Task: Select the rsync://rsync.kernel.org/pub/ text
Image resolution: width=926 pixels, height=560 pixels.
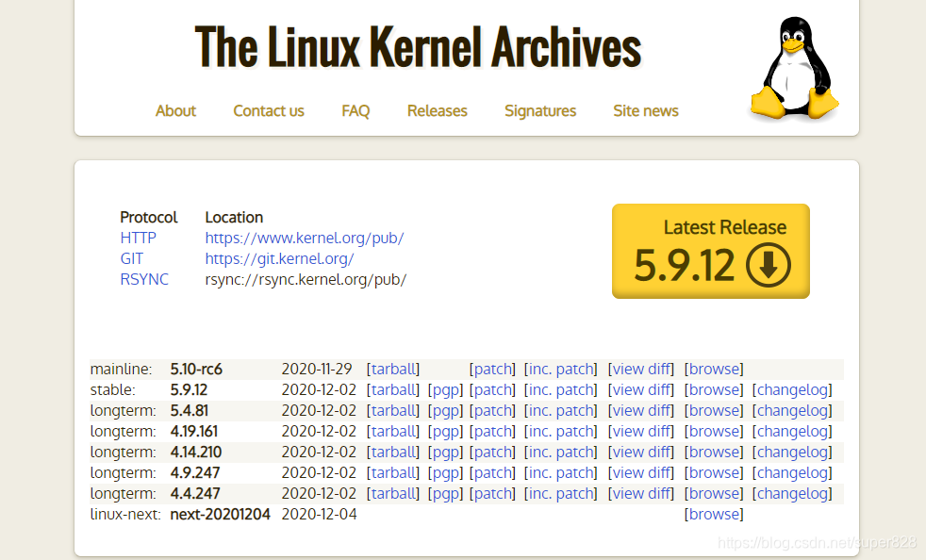Action: pyautogui.click(x=306, y=279)
